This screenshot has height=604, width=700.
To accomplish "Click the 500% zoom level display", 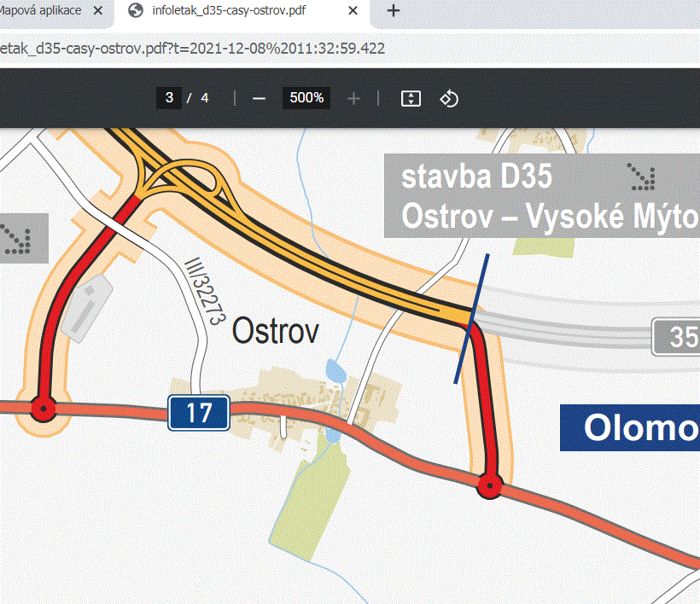I will tap(305, 97).
